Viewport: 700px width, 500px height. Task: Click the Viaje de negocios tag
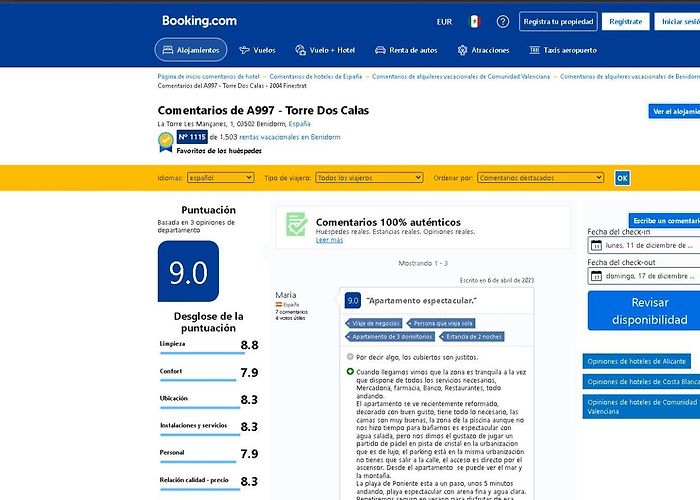tap(374, 323)
